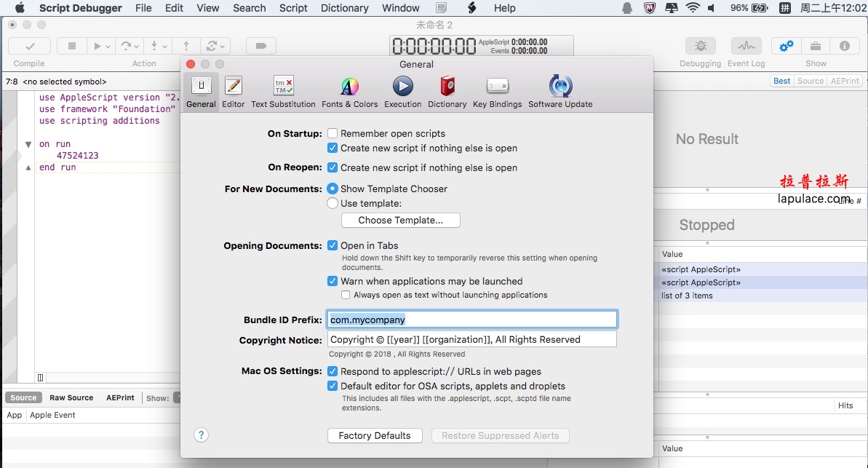Click the Run play toolbar button
The width and height of the screenshot is (868, 468).
[x=97, y=46]
